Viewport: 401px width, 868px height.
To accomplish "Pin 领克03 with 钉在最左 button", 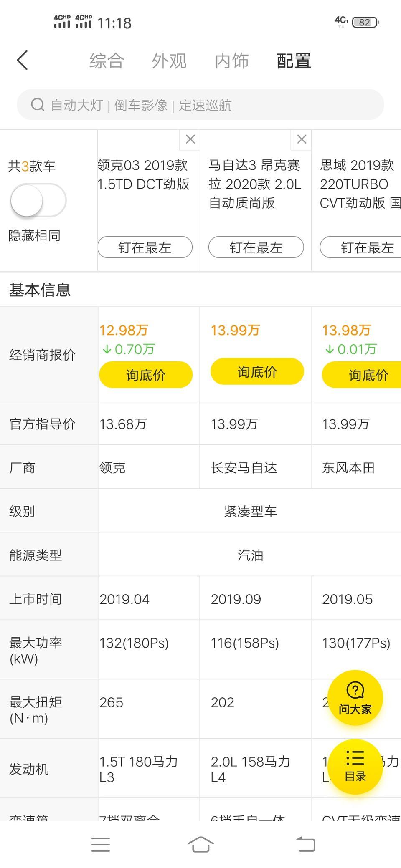I will pos(145,247).
